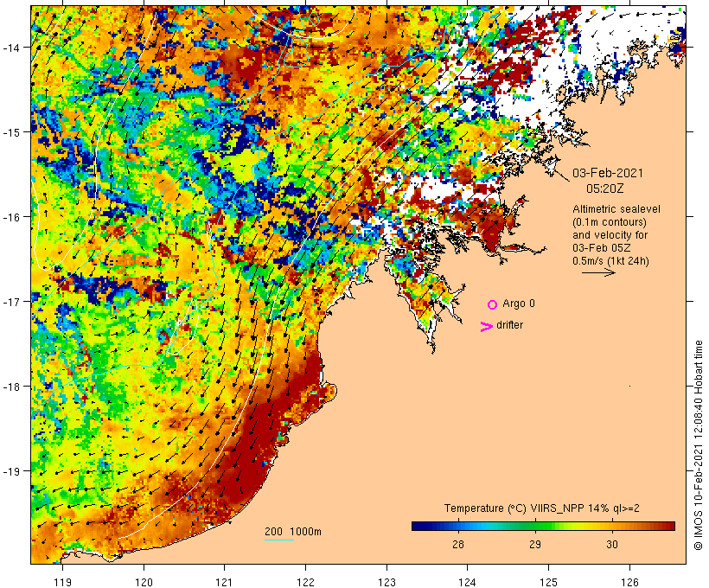Click the magenta Argo 0 circle marker
Image resolution: width=709 pixels, height=588 pixels.
493,304
